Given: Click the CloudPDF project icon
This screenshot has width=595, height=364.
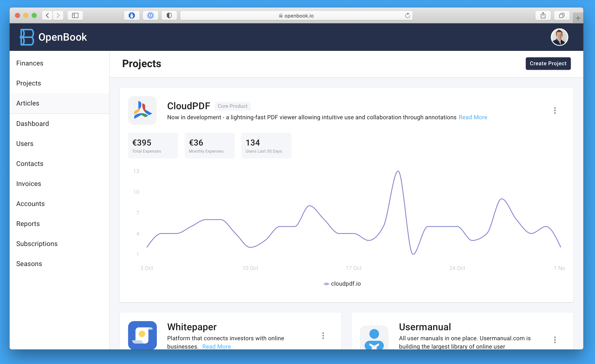Looking at the screenshot, I should [142, 110].
